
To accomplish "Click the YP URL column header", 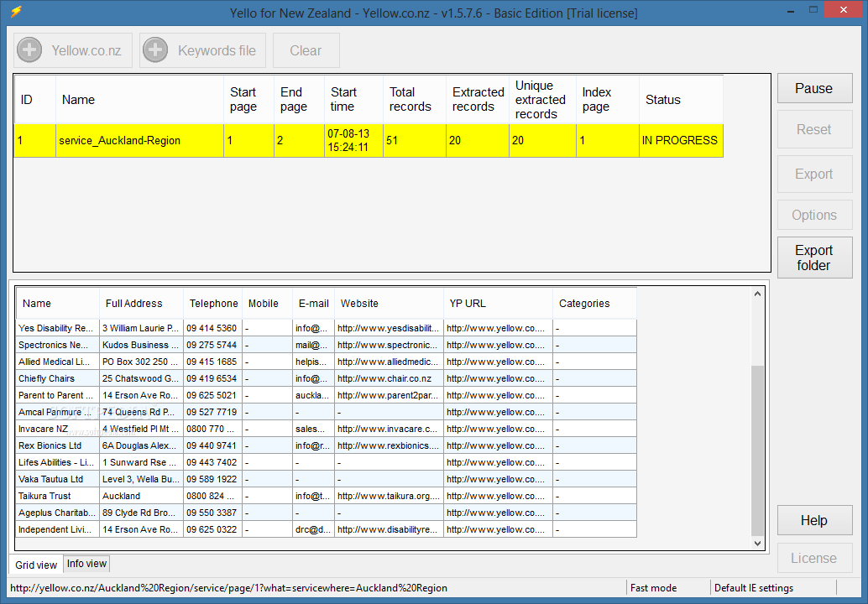I will coord(498,303).
